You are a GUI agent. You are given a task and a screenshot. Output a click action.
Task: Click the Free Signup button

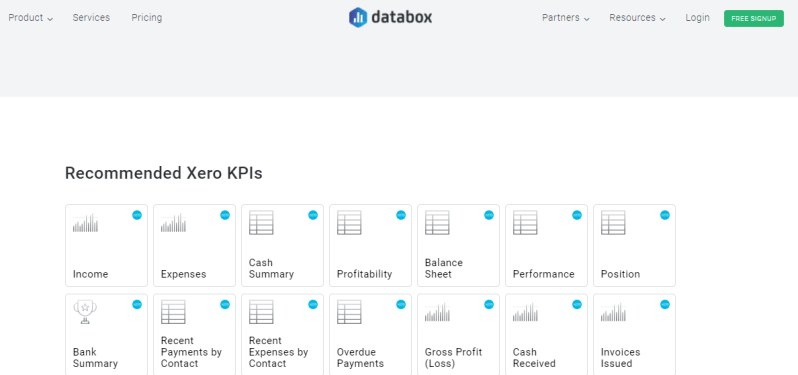click(x=754, y=18)
